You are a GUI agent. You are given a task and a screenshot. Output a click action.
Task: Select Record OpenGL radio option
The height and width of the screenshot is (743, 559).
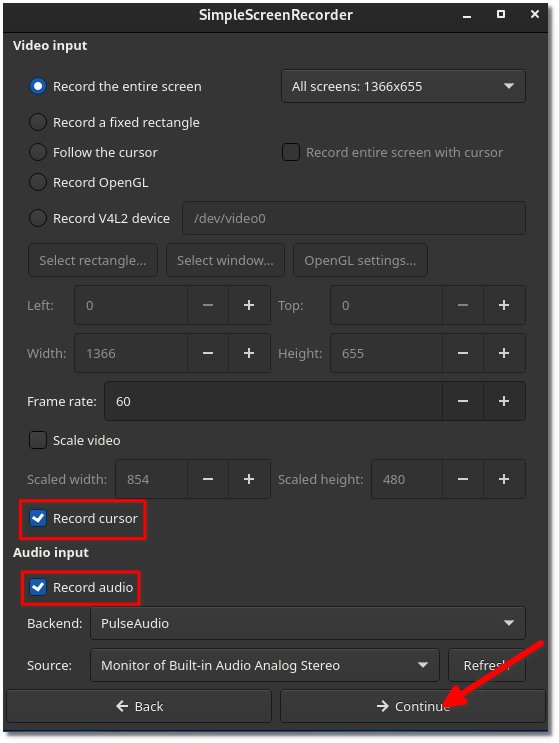pyautogui.click(x=38, y=182)
